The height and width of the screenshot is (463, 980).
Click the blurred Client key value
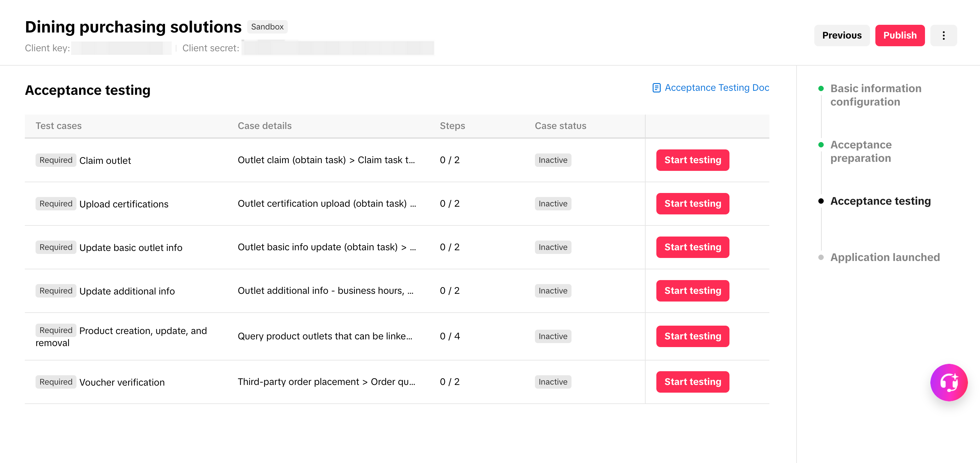pos(121,48)
